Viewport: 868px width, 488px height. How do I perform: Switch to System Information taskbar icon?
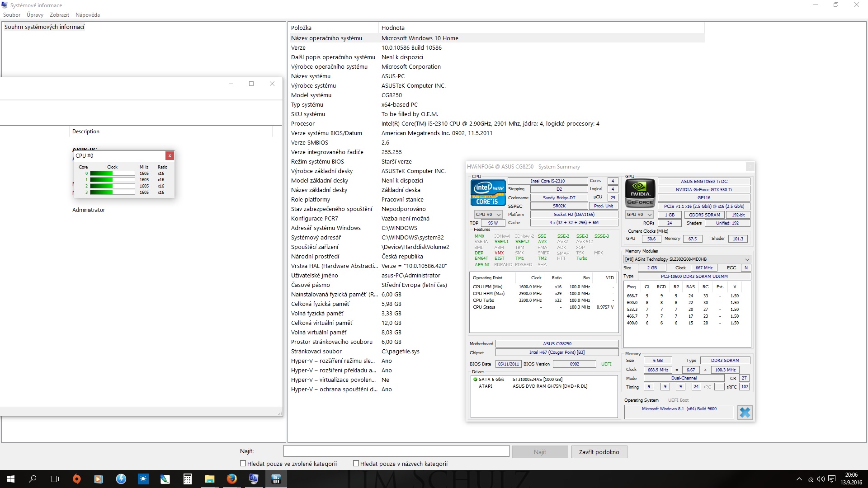click(254, 479)
